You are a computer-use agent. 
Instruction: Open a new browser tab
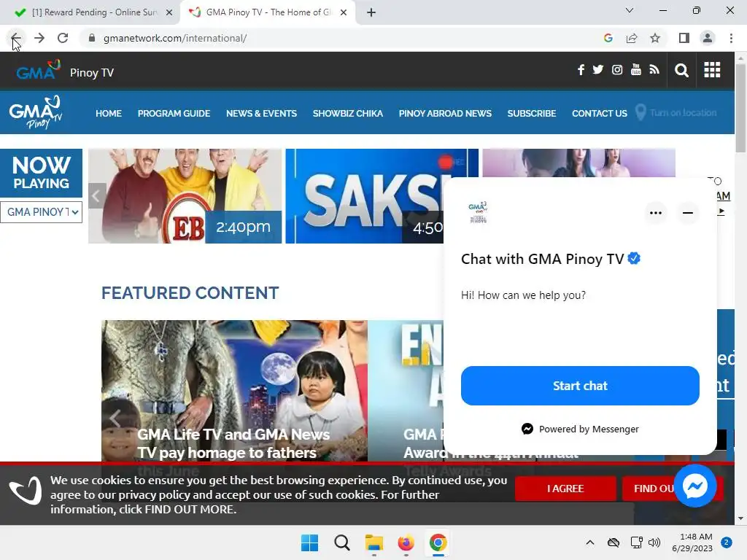click(x=371, y=12)
